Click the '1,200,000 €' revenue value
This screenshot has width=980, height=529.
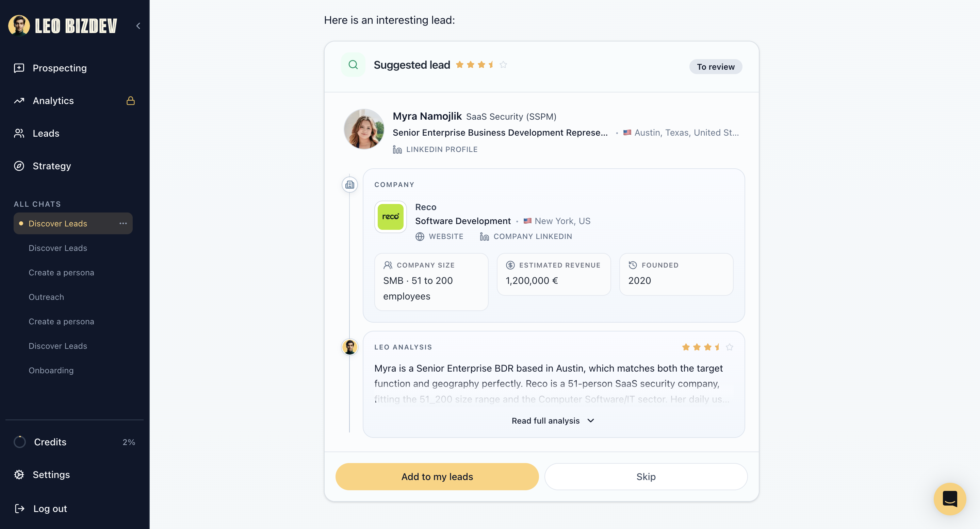532,280
